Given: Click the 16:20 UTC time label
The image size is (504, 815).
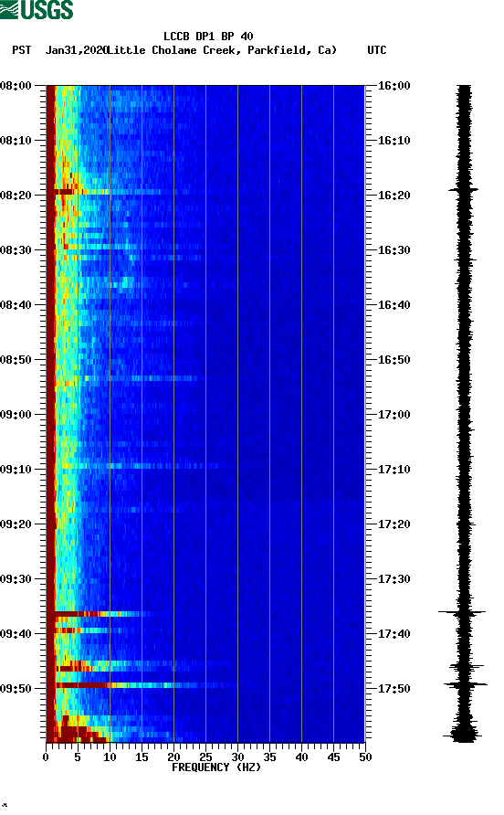Looking at the screenshot, I should 394,196.
